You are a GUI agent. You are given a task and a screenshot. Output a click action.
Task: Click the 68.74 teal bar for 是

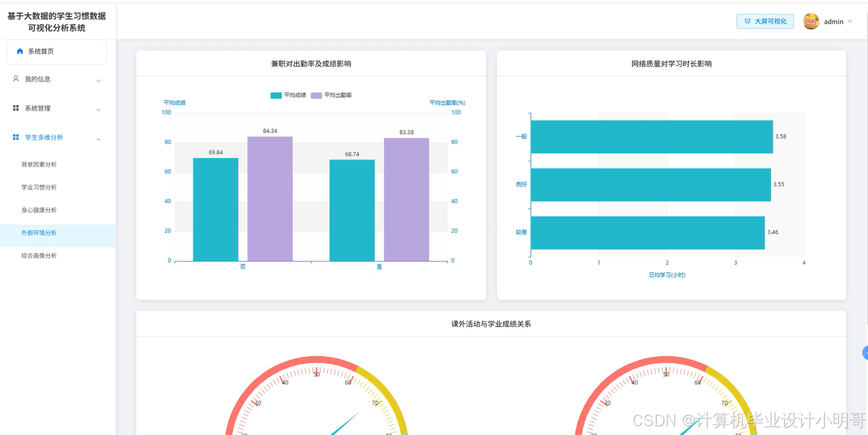click(x=352, y=211)
